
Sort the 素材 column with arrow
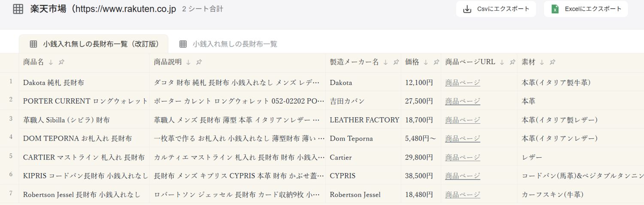[542, 62]
